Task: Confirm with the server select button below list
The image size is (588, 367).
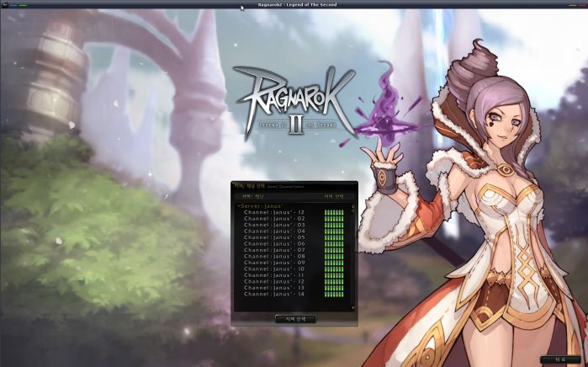Action: click(295, 319)
